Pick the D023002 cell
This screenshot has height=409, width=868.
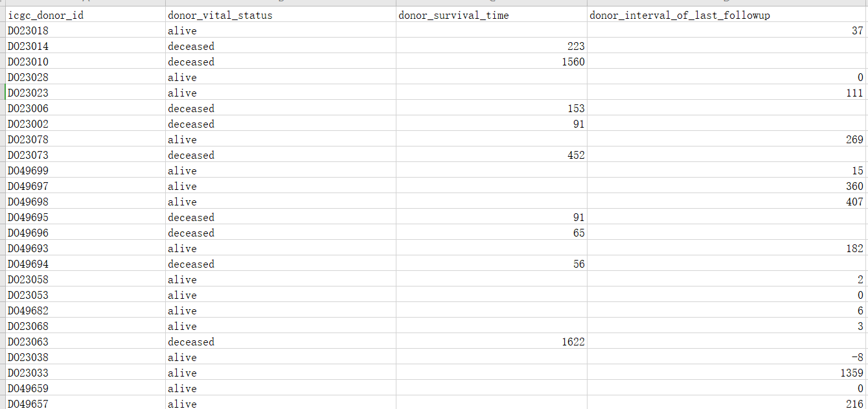click(85, 124)
